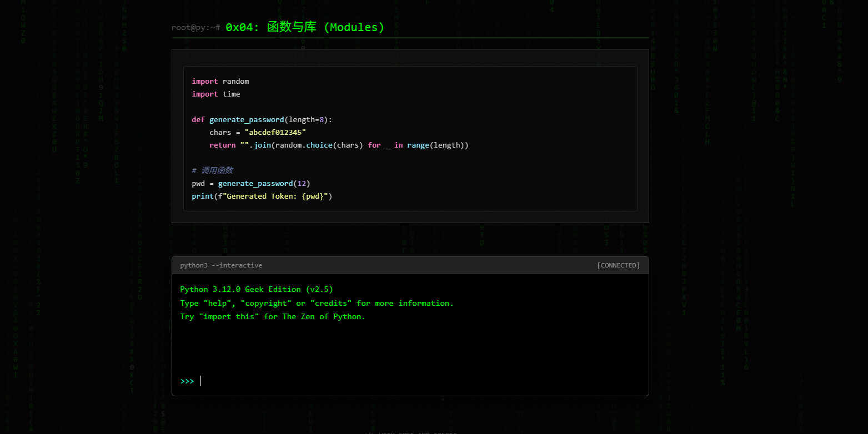
Task: Click the 'pwd = generate_password(12)' line
Action: click(x=251, y=184)
